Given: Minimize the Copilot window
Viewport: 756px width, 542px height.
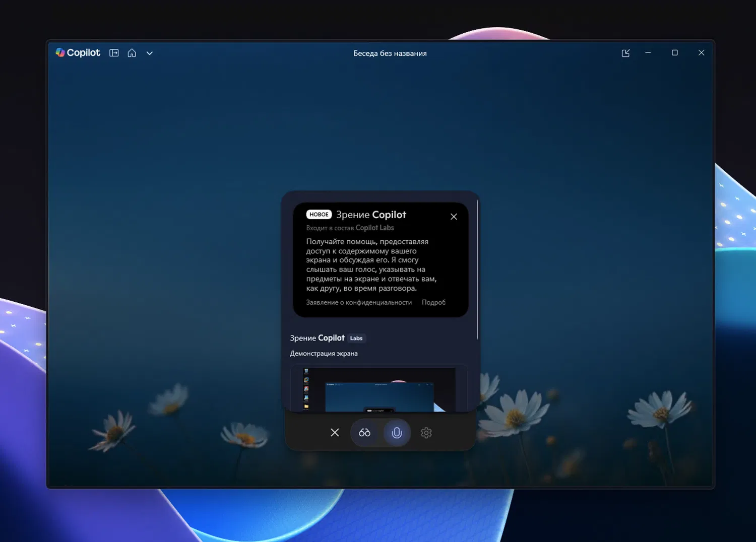Looking at the screenshot, I should tap(648, 52).
